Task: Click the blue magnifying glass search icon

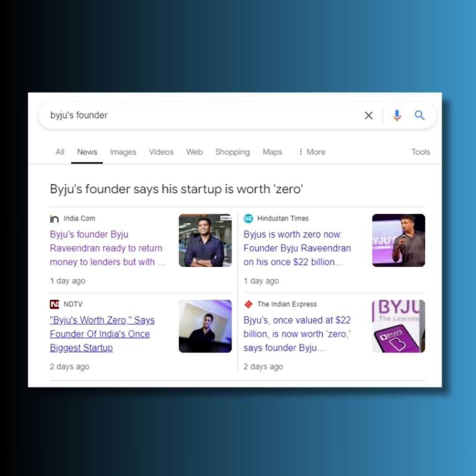Action: (x=420, y=115)
